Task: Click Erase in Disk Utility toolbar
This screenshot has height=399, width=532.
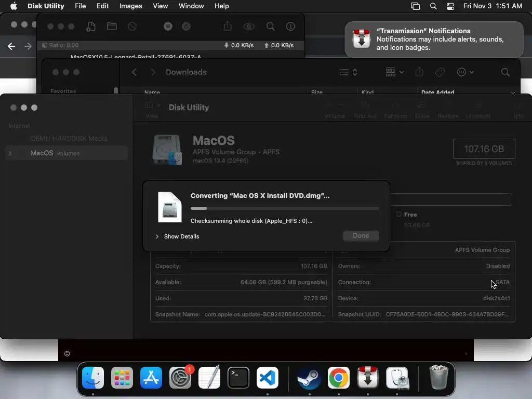Action: (x=422, y=110)
